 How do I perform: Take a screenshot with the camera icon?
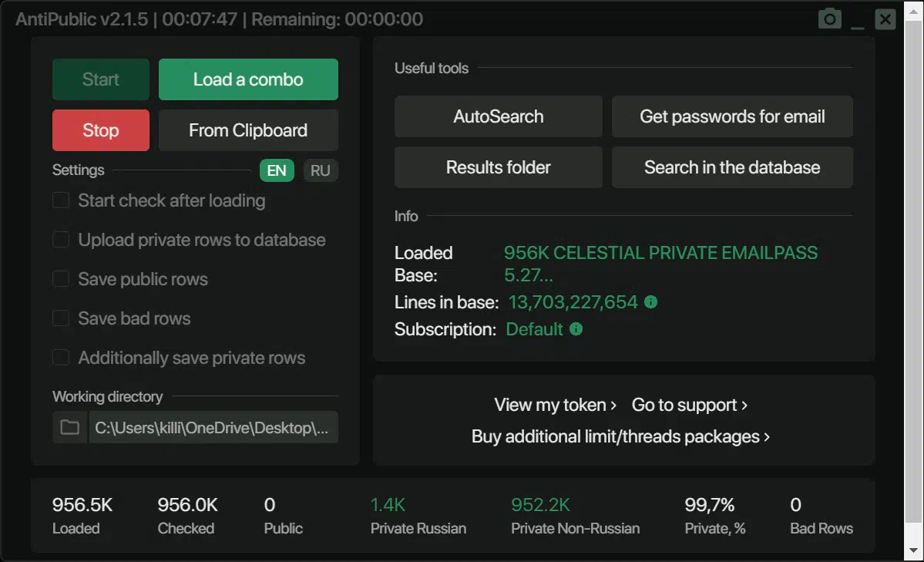(830, 19)
